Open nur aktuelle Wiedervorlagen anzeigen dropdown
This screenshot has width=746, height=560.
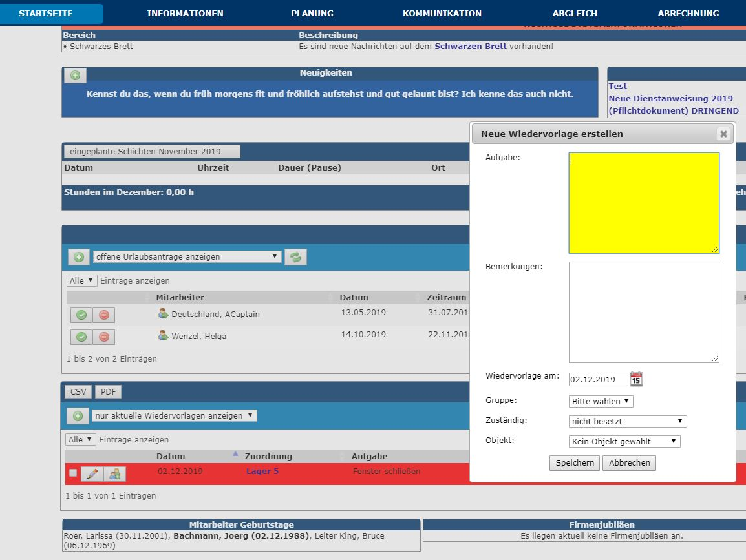pos(174,415)
